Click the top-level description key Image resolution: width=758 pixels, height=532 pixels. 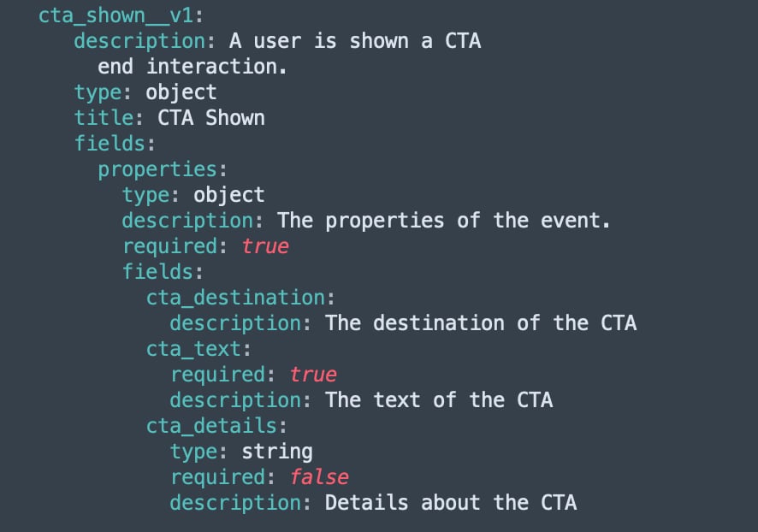coord(139,42)
